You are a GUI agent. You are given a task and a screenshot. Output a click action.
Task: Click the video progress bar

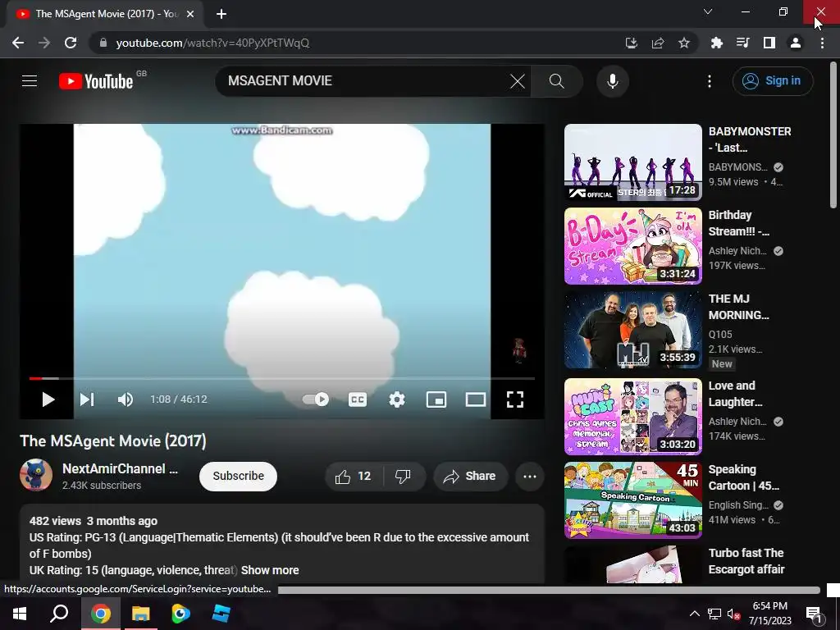pos(282,378)
